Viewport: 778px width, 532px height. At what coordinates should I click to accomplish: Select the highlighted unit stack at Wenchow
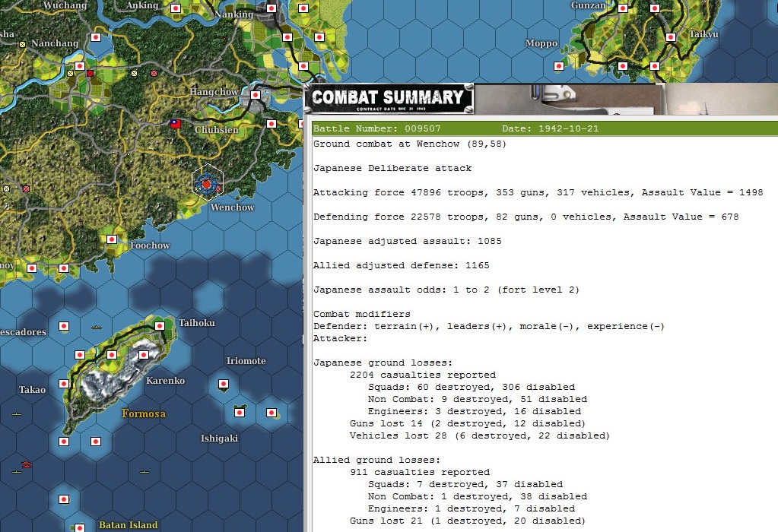(208, 184)
